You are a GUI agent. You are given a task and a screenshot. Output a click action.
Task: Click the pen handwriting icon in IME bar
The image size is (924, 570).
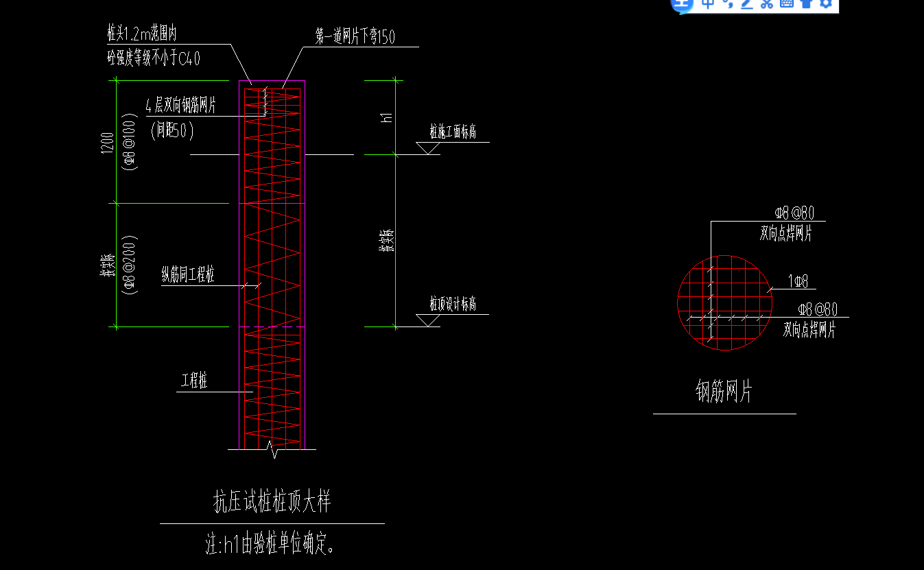747,3
